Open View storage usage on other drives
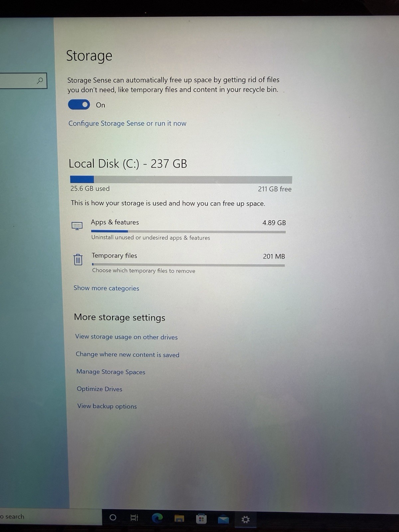This screenshot has width=399, height=532. (126, 337)
